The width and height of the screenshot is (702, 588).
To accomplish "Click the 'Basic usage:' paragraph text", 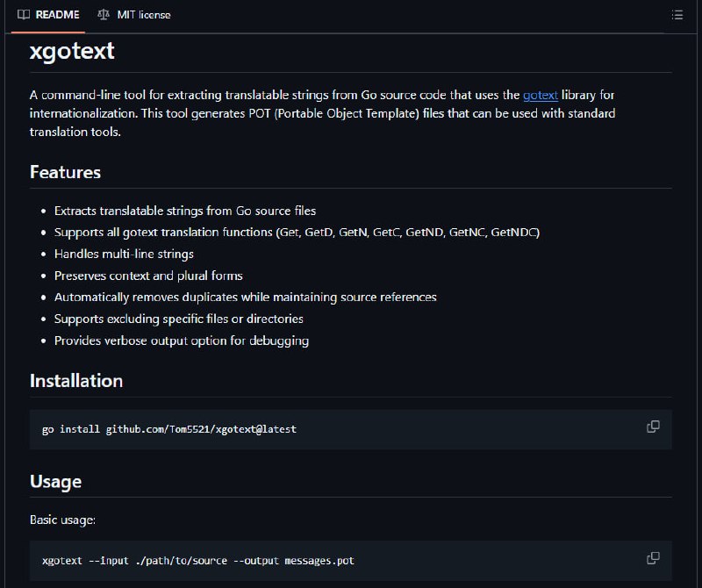I will click(x=62, y=520).
